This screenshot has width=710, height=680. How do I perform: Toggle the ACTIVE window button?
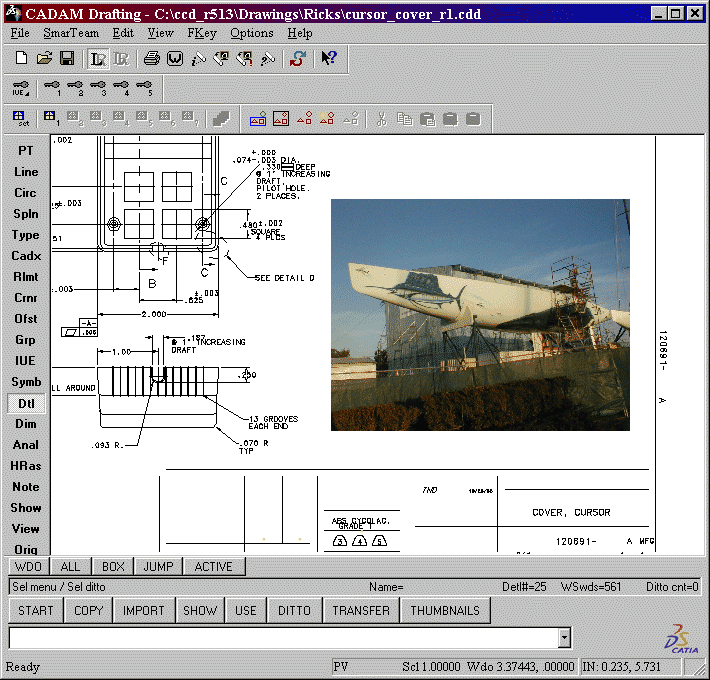click(213, 567)
